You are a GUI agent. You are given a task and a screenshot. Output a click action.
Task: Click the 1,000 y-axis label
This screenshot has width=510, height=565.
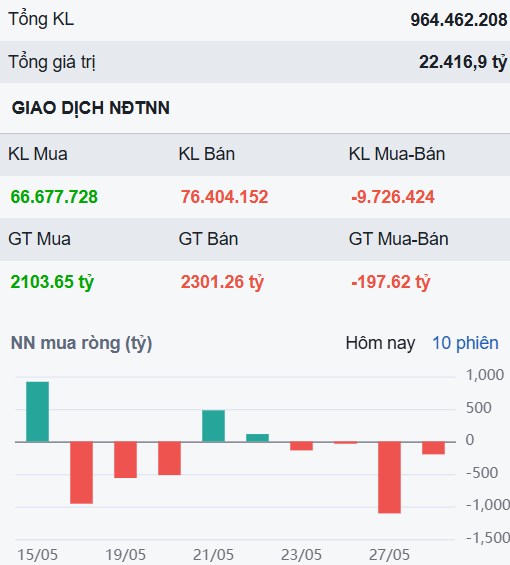(x=485, y=375)
